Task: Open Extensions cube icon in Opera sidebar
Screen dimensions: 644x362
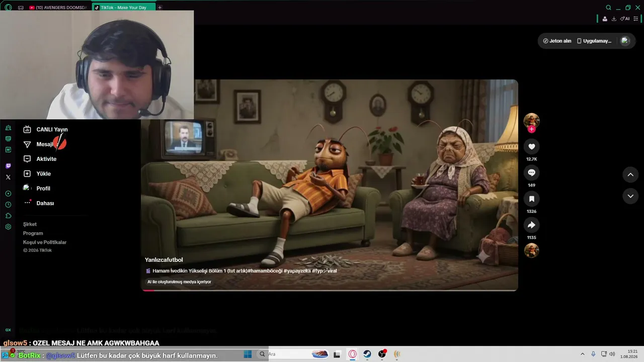Action: pos(8,216)
